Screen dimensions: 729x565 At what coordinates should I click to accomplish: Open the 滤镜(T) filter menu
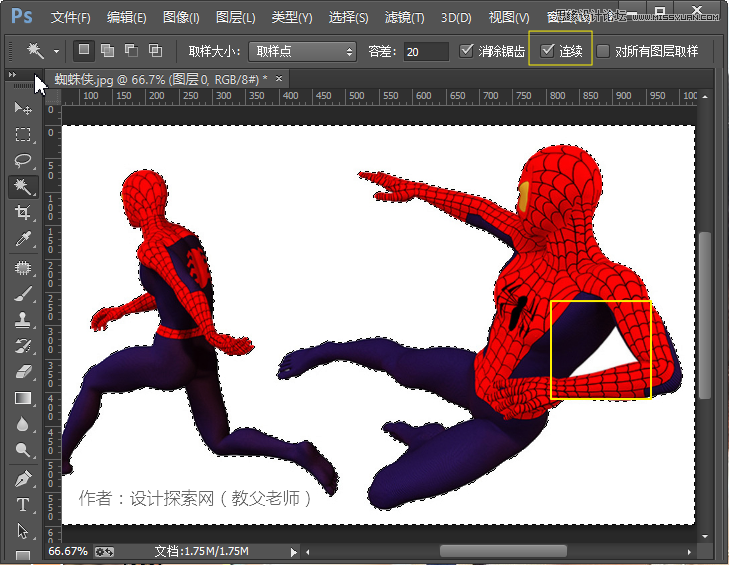coord(404,18)
